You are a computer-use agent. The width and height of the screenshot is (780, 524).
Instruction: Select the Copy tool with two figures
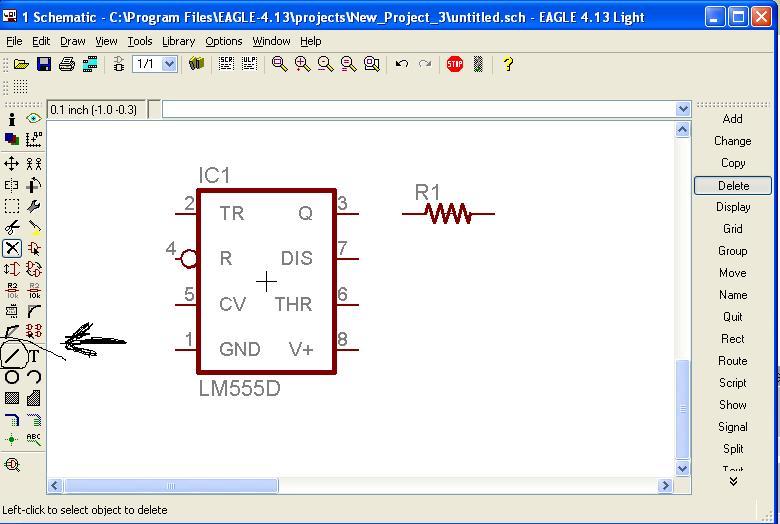[34, 164]
